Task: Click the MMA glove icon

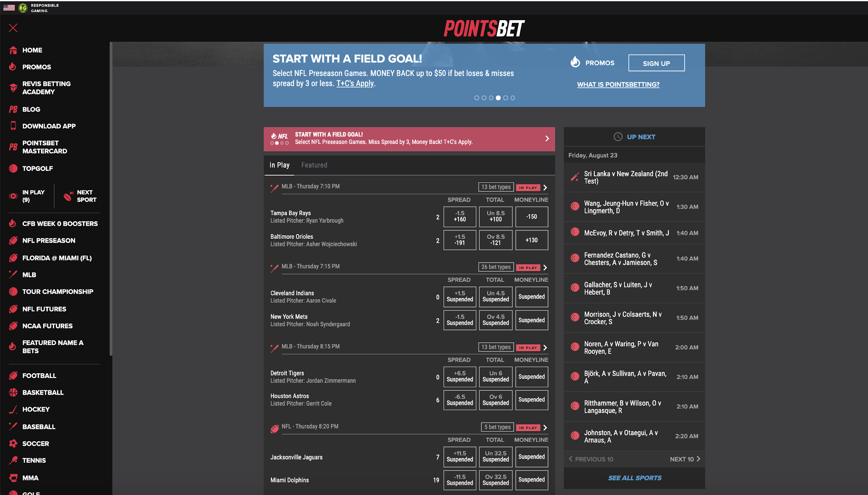Action: click(x=13, y=478)
